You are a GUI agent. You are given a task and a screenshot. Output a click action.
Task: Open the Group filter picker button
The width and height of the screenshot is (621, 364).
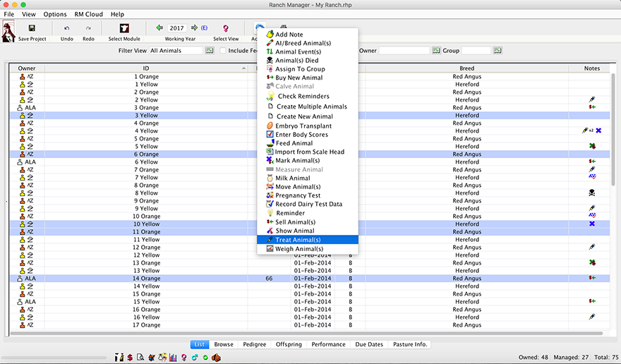tap(498, 51)
